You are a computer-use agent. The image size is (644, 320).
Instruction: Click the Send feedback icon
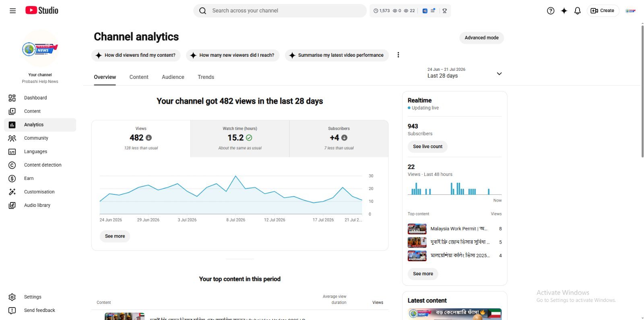pyautogui.click(x=12, y=310)
